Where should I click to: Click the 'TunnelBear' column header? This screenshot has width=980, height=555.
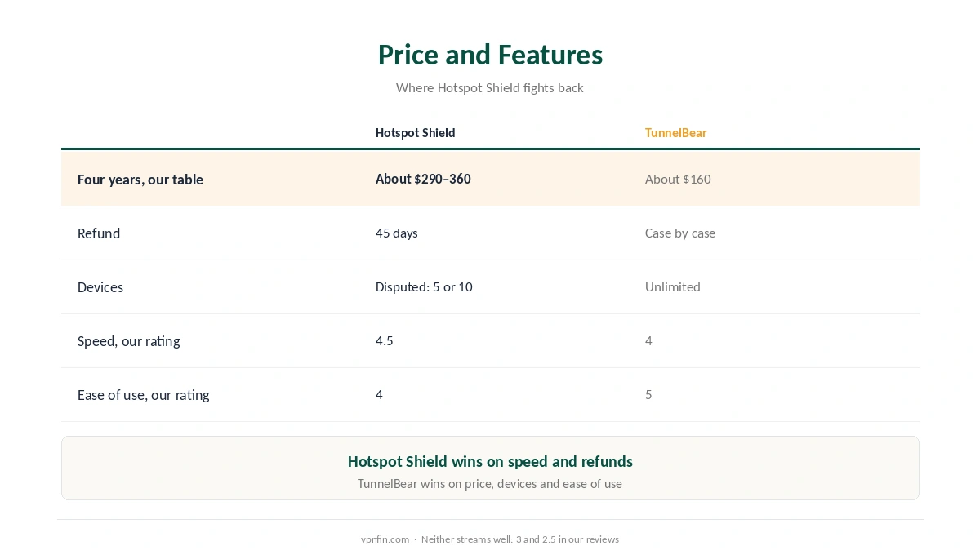[675, 133]
